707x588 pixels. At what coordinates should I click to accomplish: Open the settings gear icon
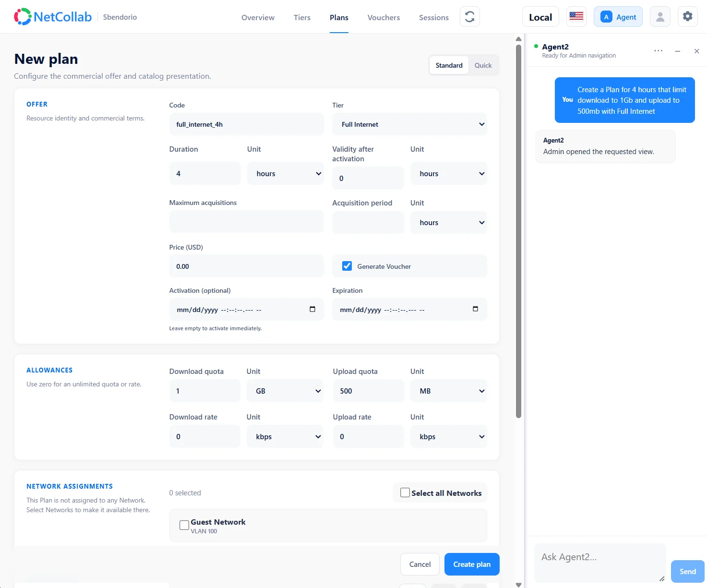click(x=688, y=17)
